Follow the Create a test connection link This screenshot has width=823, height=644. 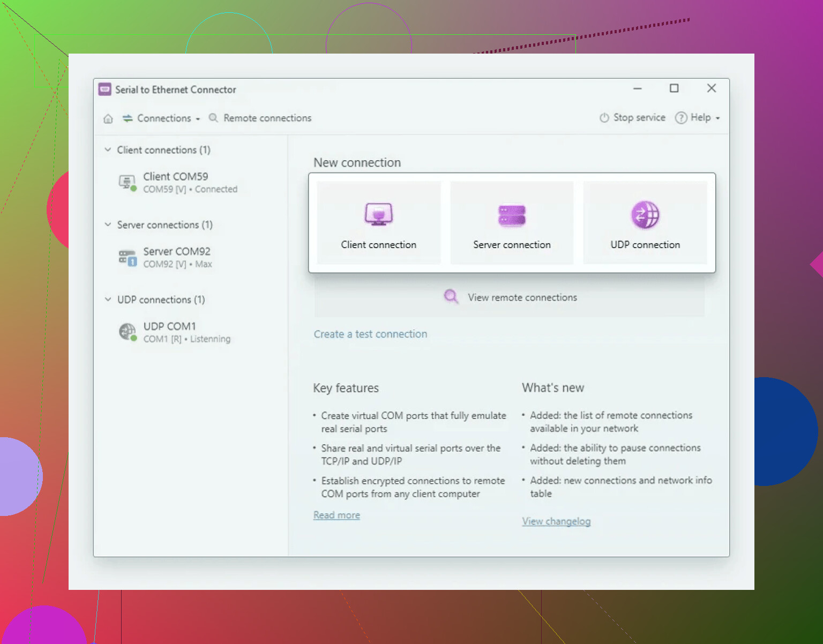click(371, 334)
